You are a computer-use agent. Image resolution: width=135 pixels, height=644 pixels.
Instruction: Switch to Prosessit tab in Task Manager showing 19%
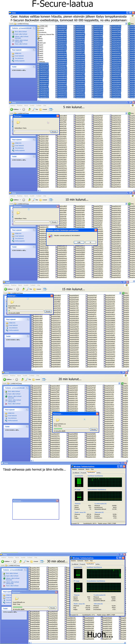[x=82, y=564]
